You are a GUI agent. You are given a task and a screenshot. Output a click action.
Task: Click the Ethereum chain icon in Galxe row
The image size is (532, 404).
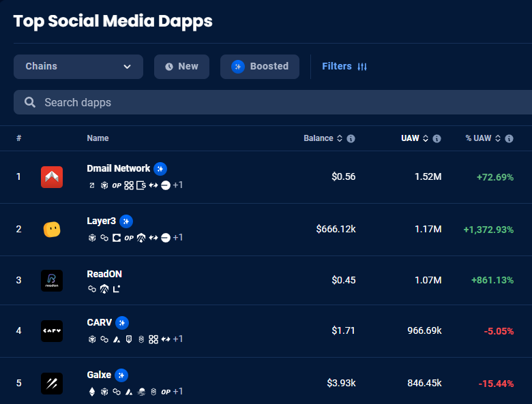click(x=92, y=392)
